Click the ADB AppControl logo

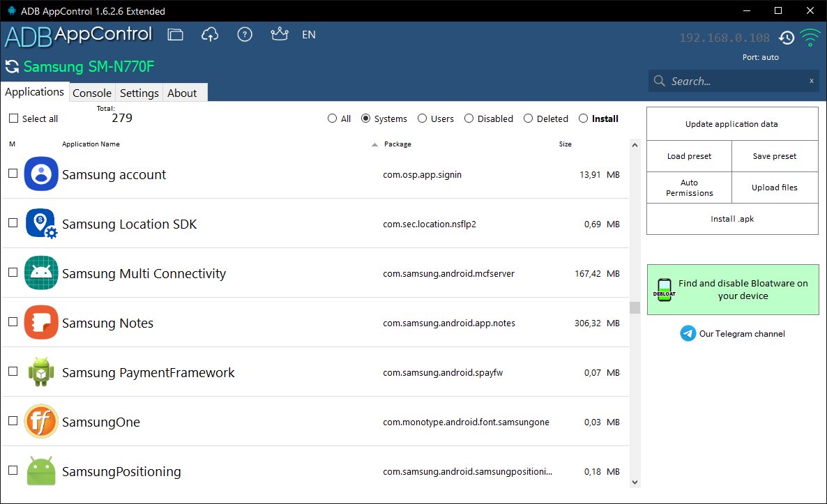[79, 36]
